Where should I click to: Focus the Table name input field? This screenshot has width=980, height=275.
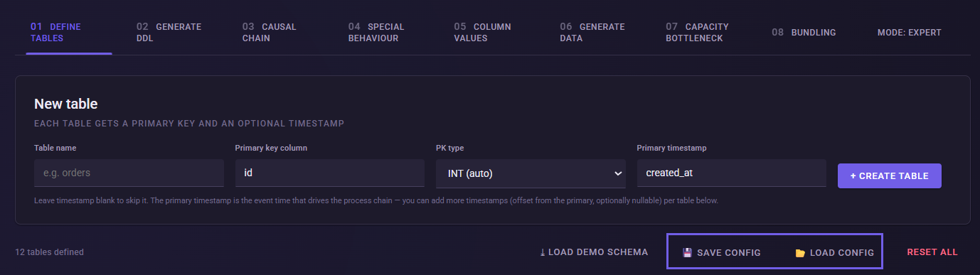pyautogui.click(x=129, y=173)
